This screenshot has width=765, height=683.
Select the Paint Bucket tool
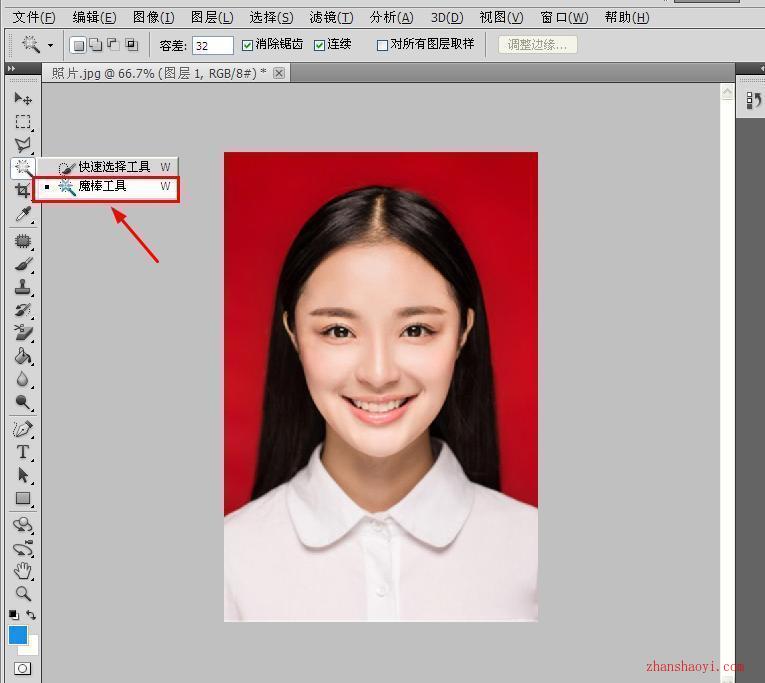click(22, 356)
